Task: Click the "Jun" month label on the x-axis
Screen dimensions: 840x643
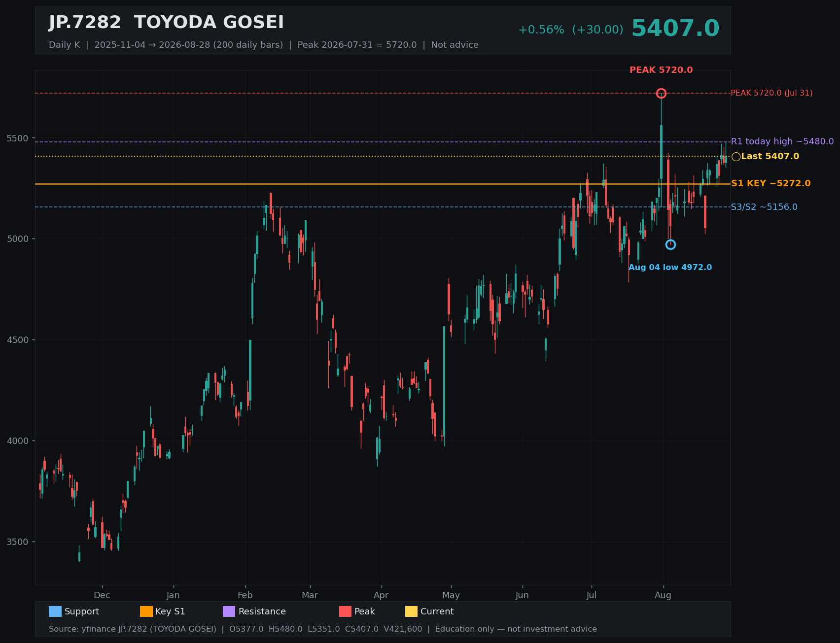Action: pos(522,595)
